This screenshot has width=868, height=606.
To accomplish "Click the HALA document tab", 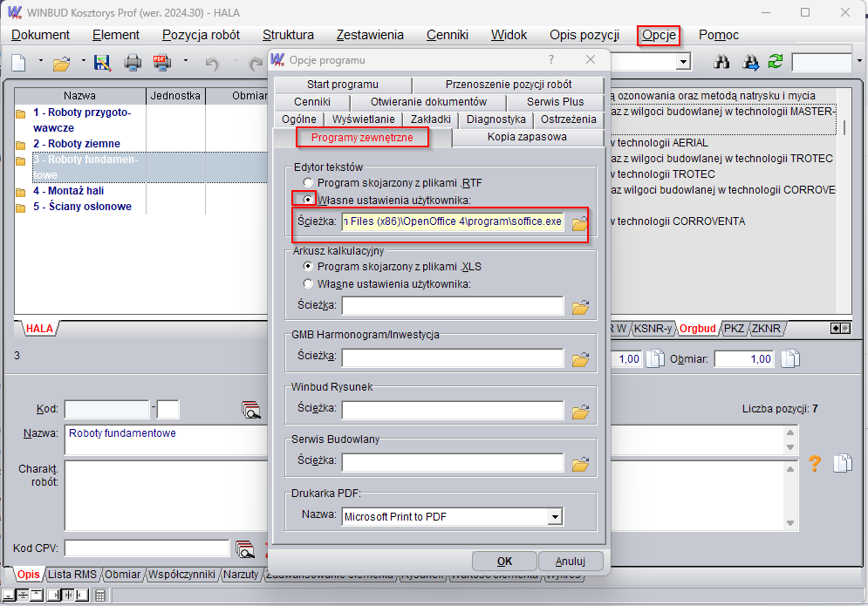I will pos(39,329).
